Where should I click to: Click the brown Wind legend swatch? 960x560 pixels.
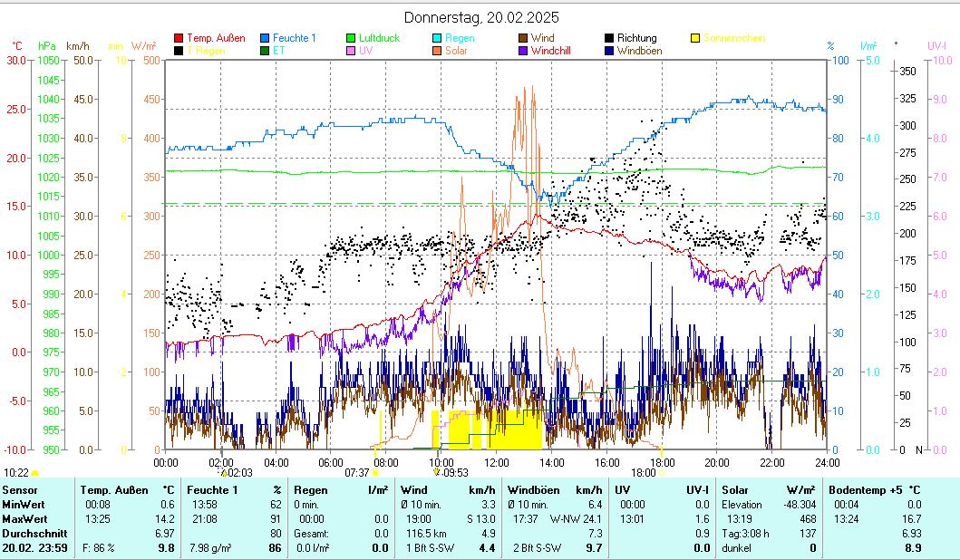tap(523, 38)
